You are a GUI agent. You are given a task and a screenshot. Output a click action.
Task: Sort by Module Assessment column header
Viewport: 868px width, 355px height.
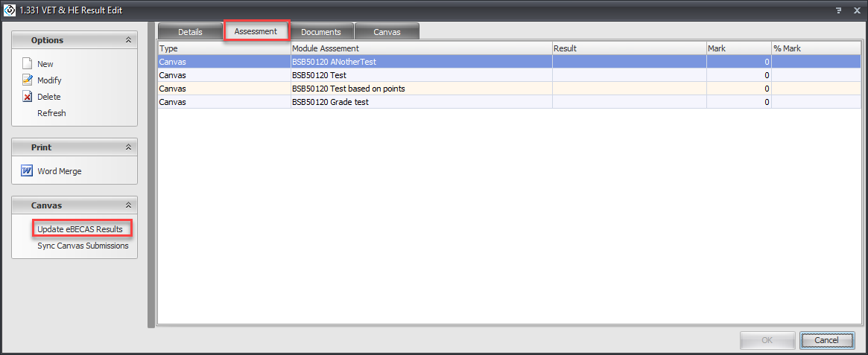tap(421, 48)
